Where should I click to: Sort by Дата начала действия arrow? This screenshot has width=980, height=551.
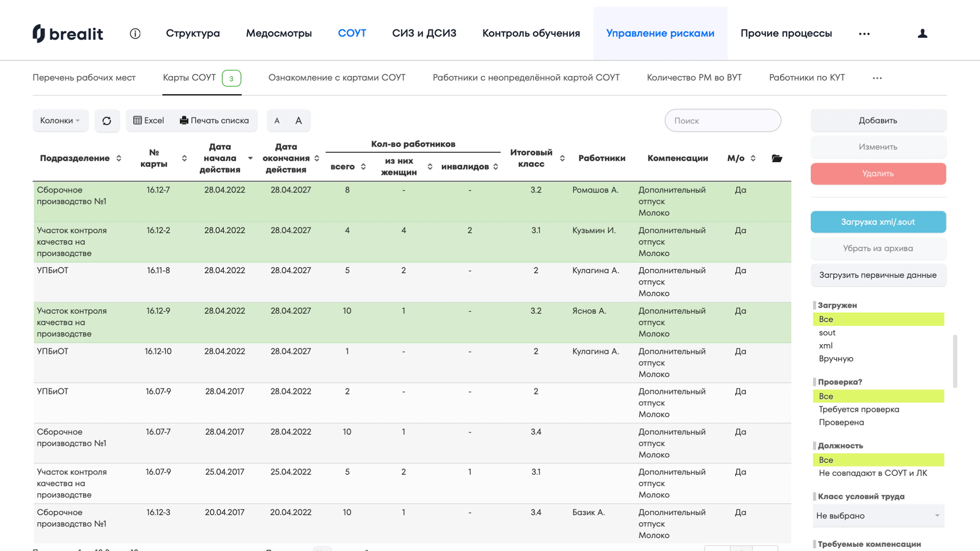click(250, 158)
